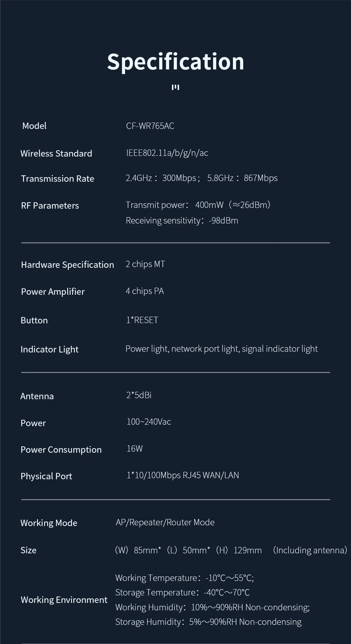Click the 5.8GHz 867Mbps rate text
This screenshot has height=644, width=351.
pyautogui.click(x=242, y=178)
